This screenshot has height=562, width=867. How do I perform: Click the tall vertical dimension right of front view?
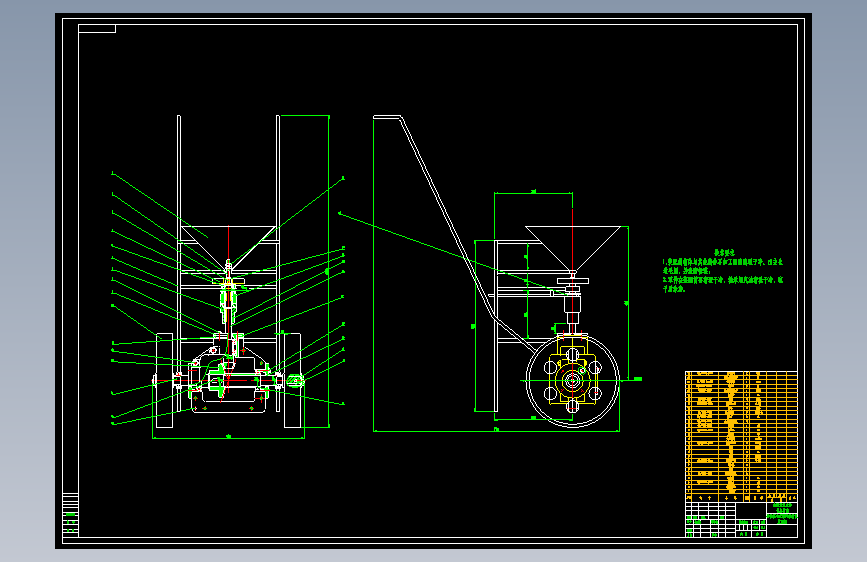328,271
